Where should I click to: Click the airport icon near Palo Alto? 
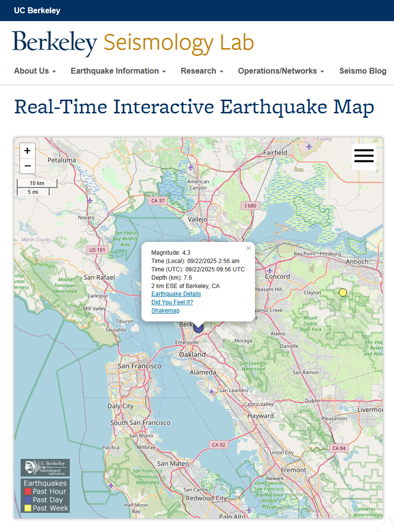(249, 510)
